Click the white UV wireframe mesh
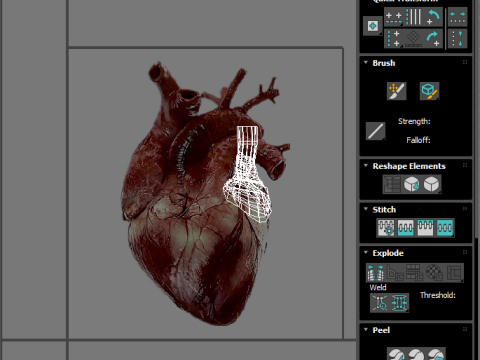The width and height of the screenshot is (480, 360). click(248, 173)
